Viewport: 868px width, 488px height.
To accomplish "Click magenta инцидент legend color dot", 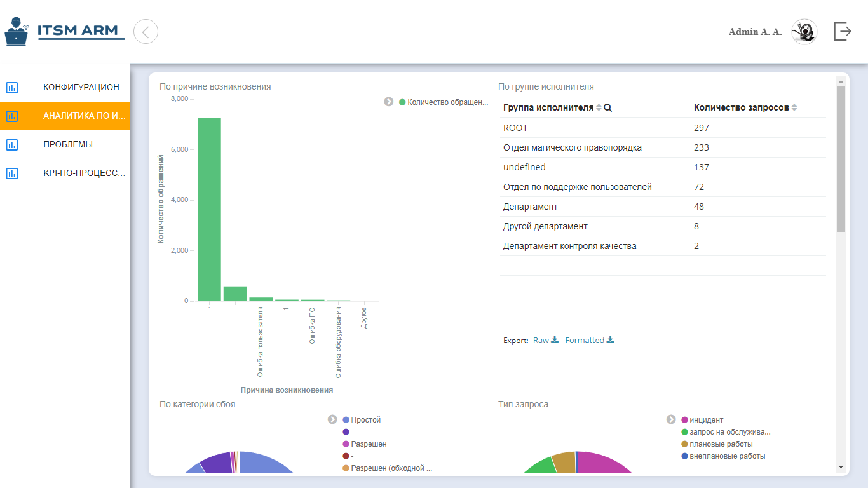I will click(x=685, y=420).
